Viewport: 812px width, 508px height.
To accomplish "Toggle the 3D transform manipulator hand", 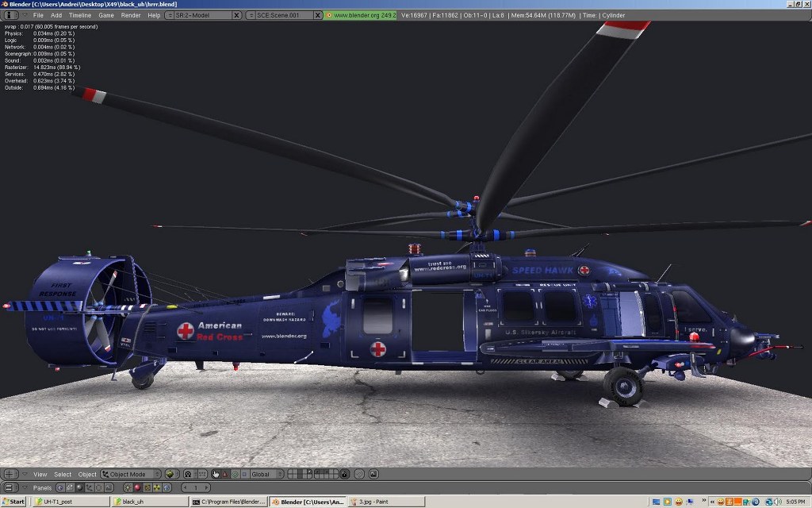I will pyautogui.click(x=216, y=475).
